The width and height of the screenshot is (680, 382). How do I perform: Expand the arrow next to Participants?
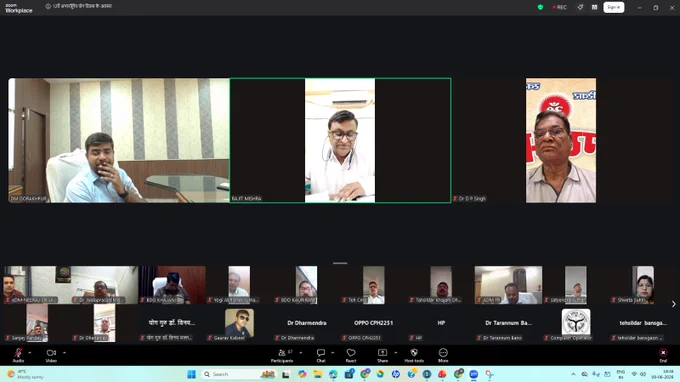pyautogui.click(x=301, y=353)
